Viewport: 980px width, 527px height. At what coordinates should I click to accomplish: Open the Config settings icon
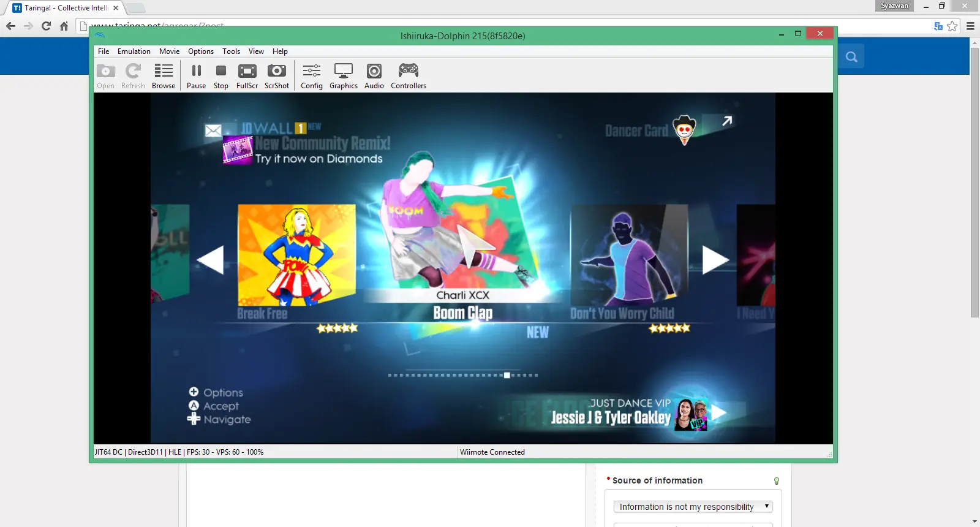point(312,77)
